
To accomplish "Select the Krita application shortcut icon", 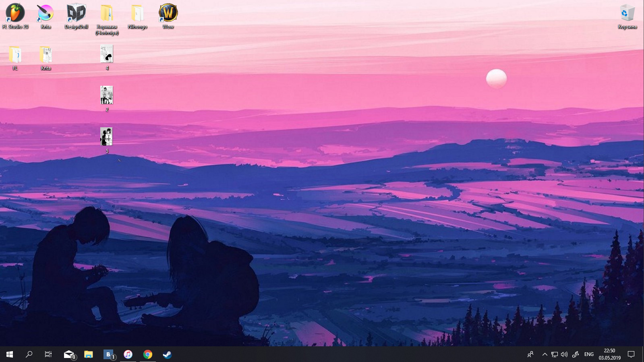I will pyautogui.click(x=46, y=14).
